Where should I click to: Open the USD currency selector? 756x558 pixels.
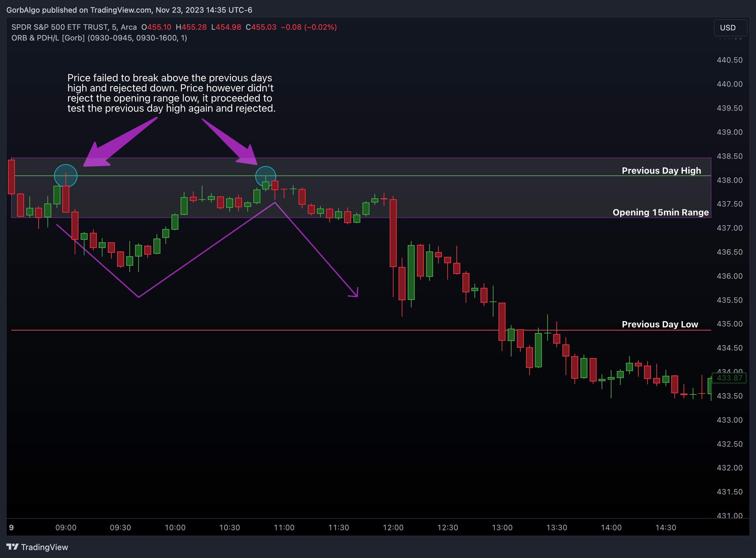(x=730, y=28)
